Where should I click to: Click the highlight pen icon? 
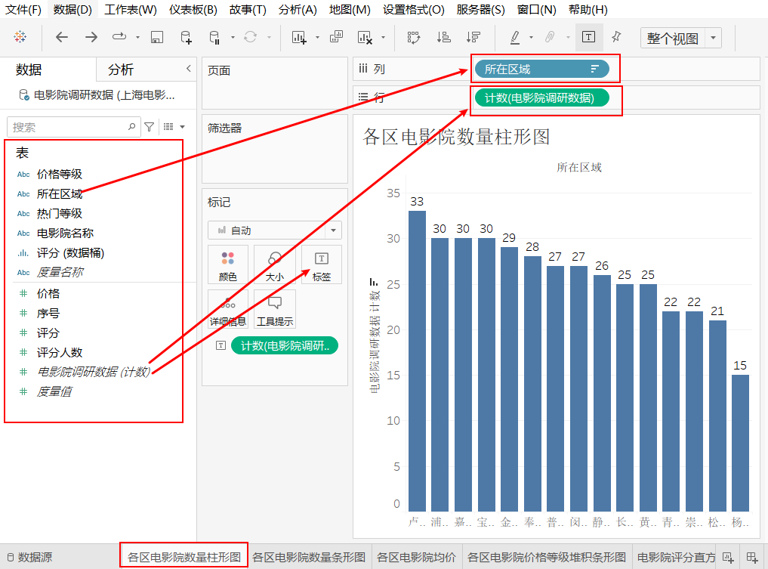pos(515,37)
